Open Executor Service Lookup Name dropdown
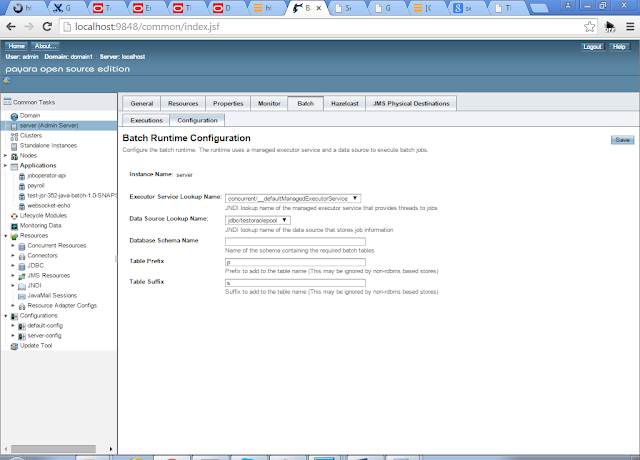 click(x=293, y=198)
